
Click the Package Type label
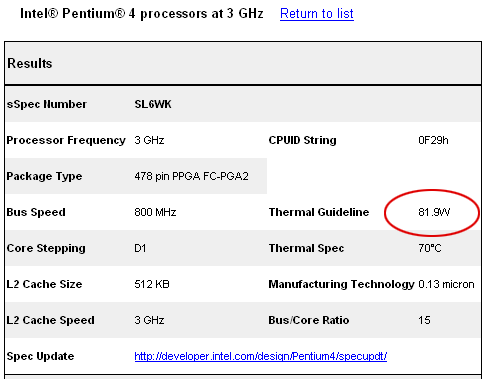(44, 176)
